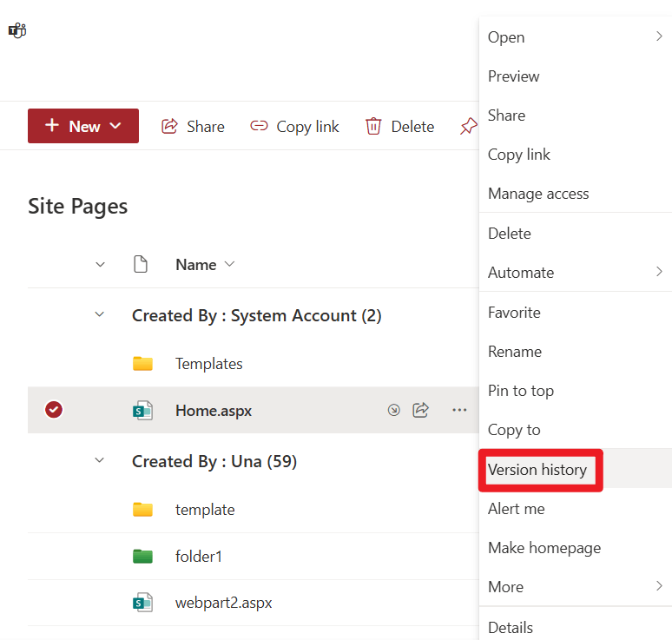Viewport: 672px width, 640px height.
Task: Click the checked-out status icon on Home.aspx
Action: click(x=394, y=410)
